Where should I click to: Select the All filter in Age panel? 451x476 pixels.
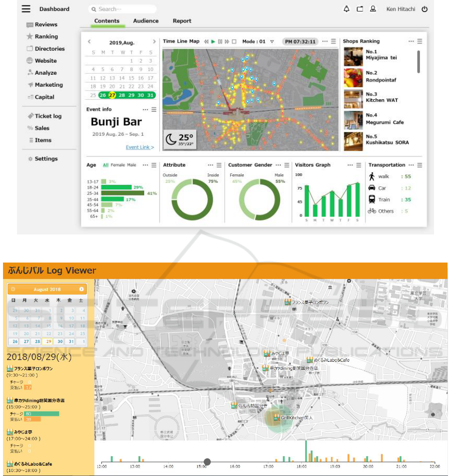[x=106, y=165]
